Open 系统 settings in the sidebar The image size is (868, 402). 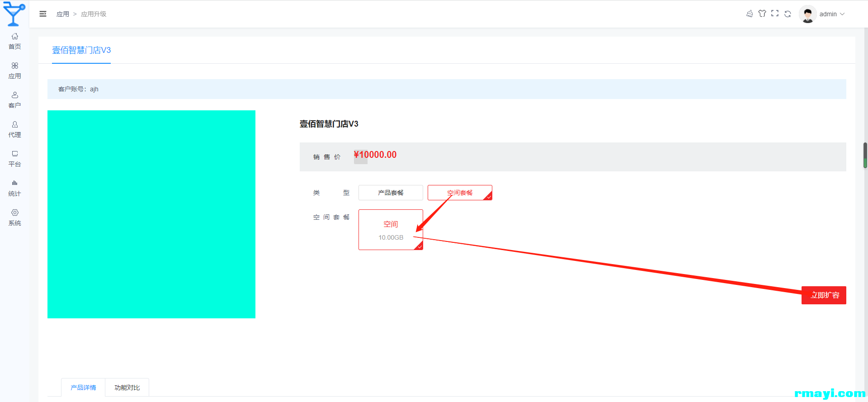coord(14,218)
